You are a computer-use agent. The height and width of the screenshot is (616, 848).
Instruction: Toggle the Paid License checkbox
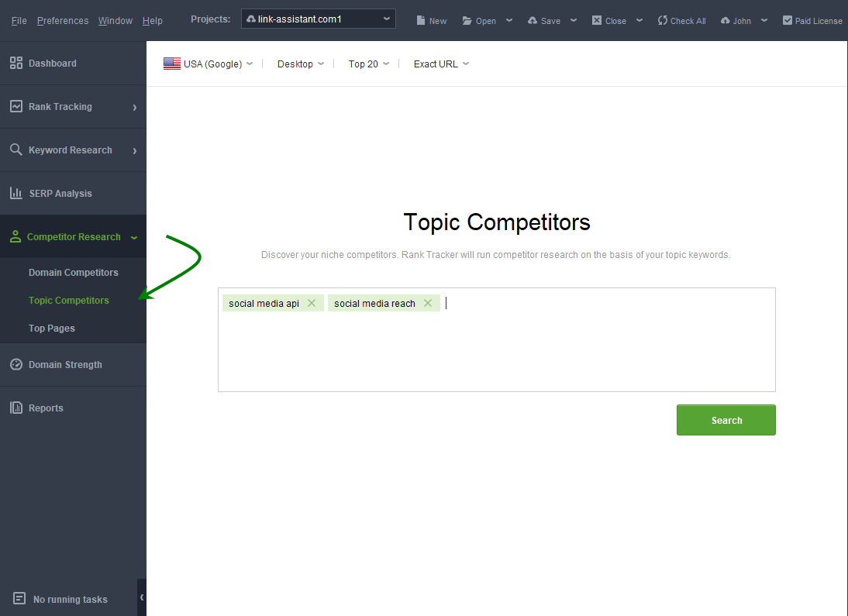788,21
